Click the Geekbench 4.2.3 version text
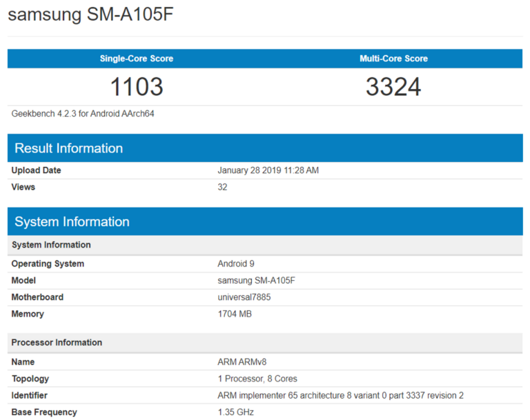 point(83,113)
